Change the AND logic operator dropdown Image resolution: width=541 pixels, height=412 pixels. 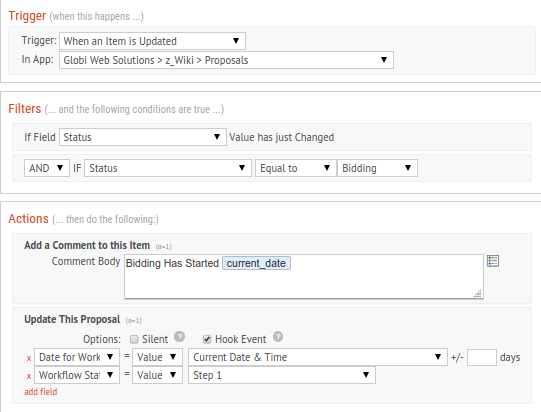coord(47,168)
